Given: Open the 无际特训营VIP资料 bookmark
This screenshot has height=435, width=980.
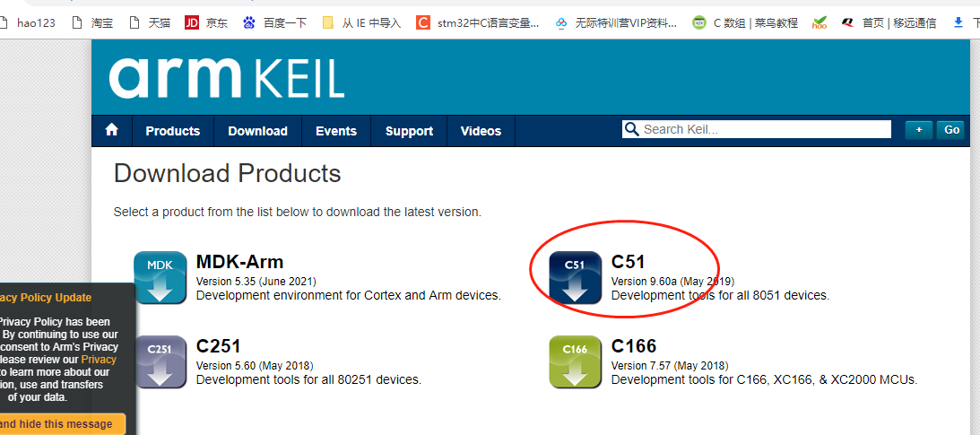Looking at the screenshot, I should click(x=616, y=23).
